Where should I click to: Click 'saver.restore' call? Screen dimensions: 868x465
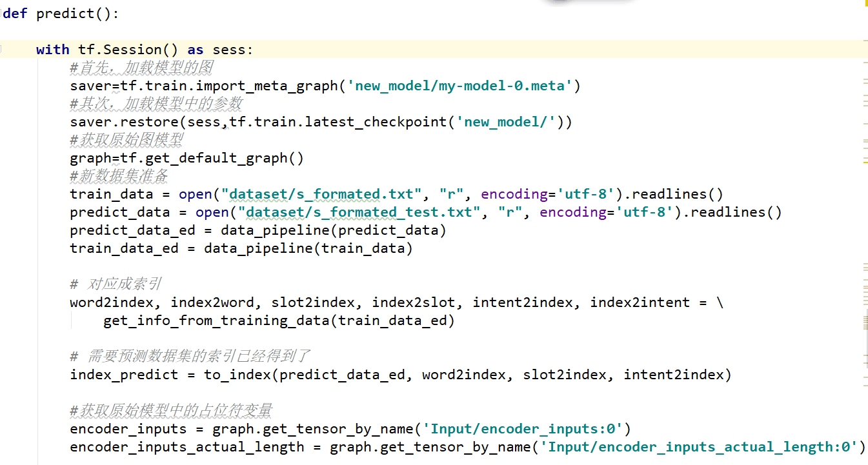click(125, 122)
